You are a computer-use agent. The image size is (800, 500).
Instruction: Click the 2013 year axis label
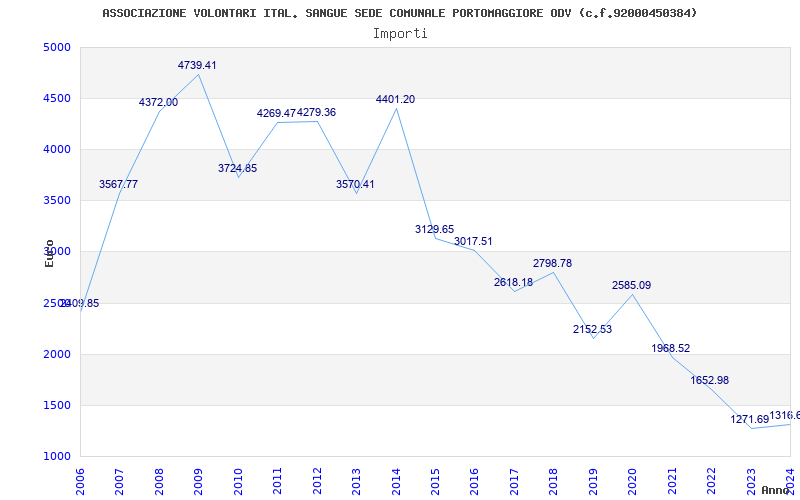[x=356, y=481]
